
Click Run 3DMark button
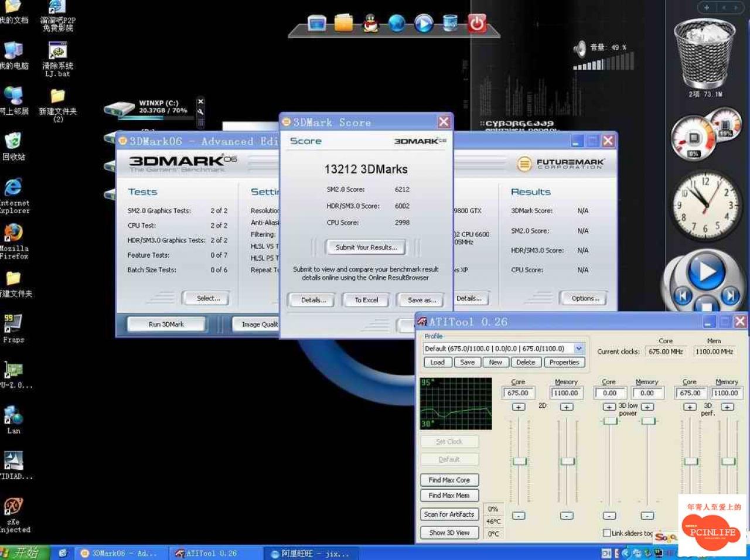coord(166,324)
